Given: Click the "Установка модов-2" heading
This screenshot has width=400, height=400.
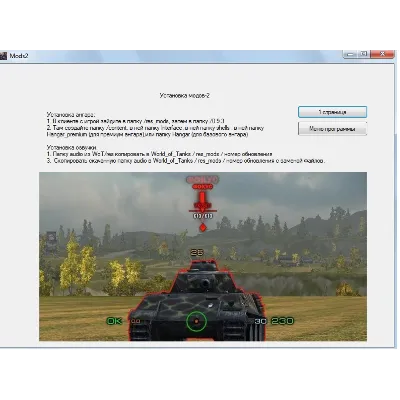Looking at the screenshot, I should [184, 96].
